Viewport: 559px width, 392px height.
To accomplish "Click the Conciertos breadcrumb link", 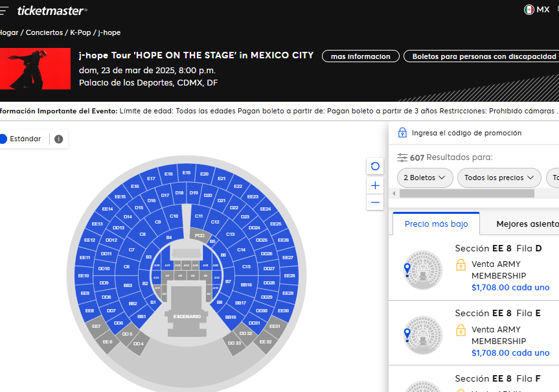I will pos(44,32).
